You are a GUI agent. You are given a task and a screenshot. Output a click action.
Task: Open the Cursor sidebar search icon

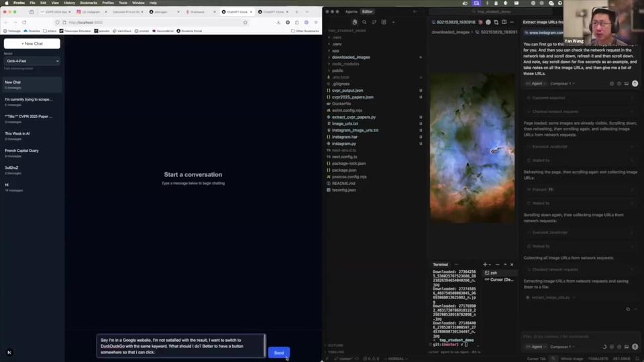click(364, 22)
